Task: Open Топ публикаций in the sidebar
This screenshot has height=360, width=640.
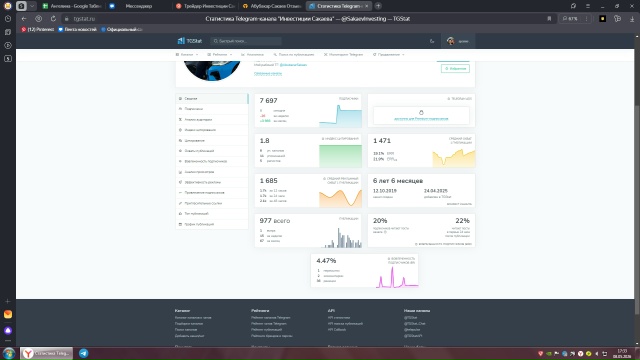Action: point(212,213)
